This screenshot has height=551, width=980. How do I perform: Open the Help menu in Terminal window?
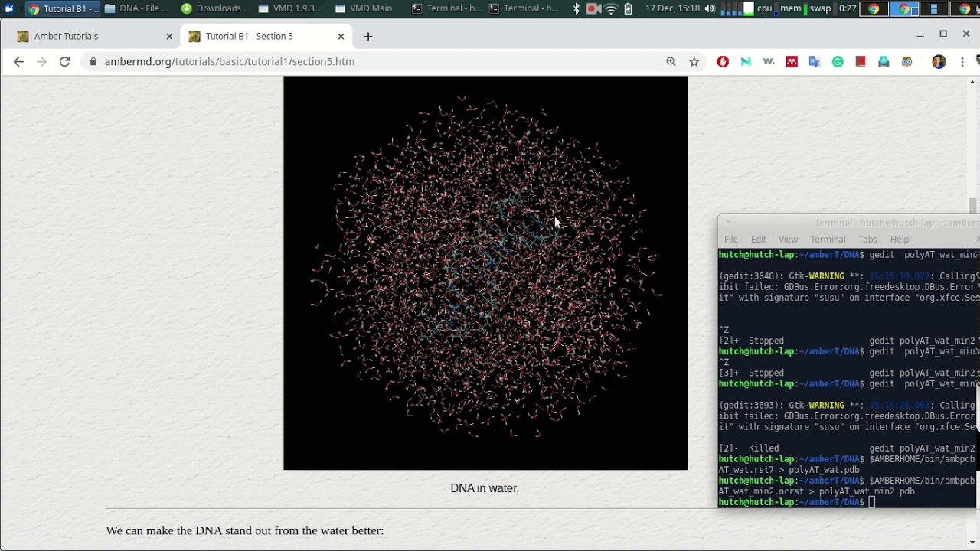click(900, 239)
